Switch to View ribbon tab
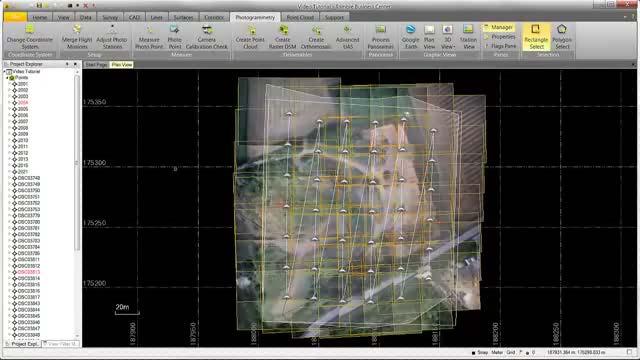 (x=64, y=18)
